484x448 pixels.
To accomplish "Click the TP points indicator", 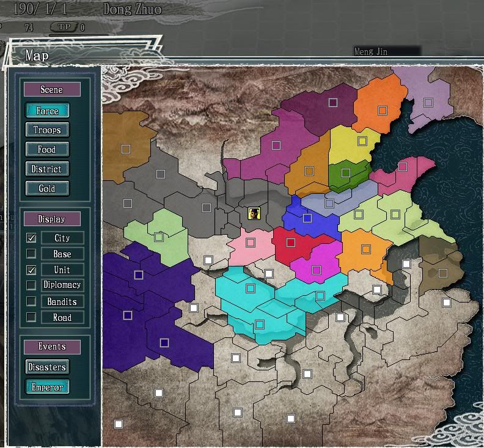I will click(x=68, y=27).
